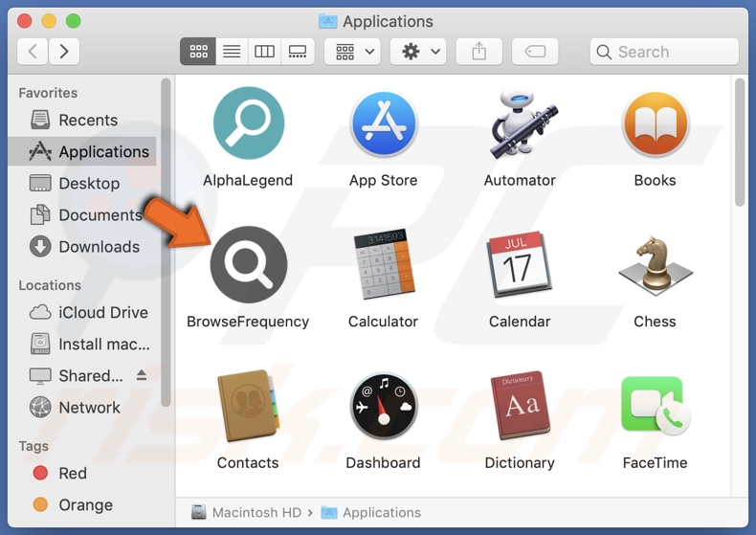Click the FaceTime name label
Screen dimensions: 756x535
coord(655,462)
